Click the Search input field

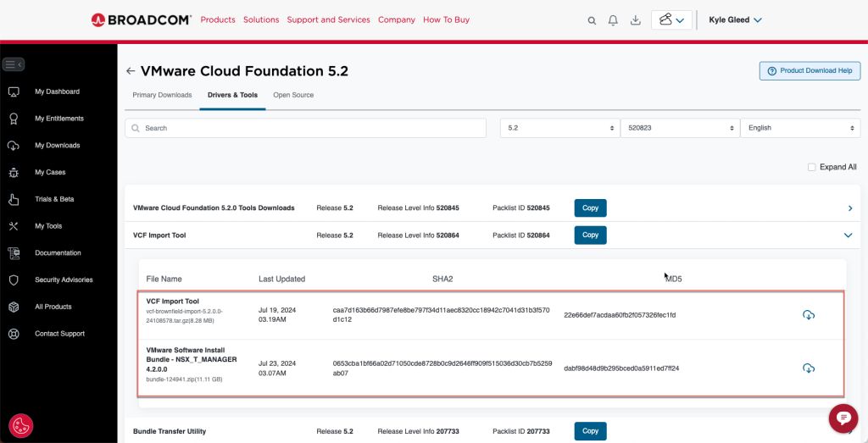tap(305, 128)
